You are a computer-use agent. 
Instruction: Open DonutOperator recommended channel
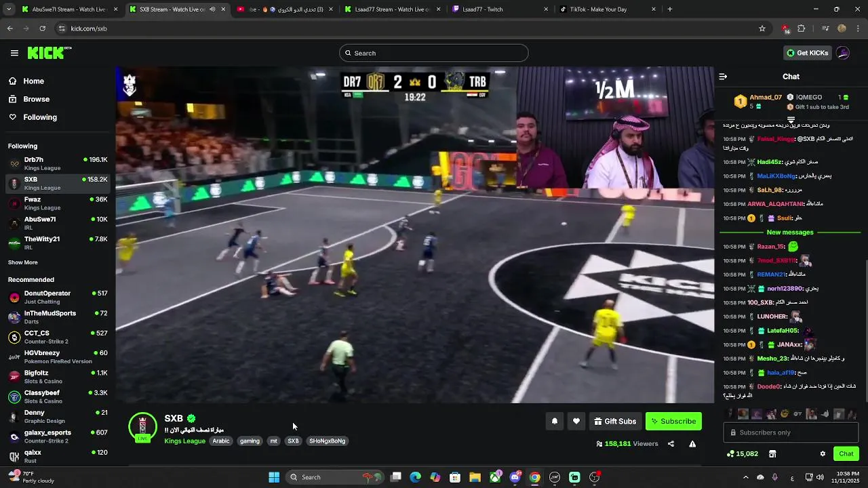pos(58,297)
